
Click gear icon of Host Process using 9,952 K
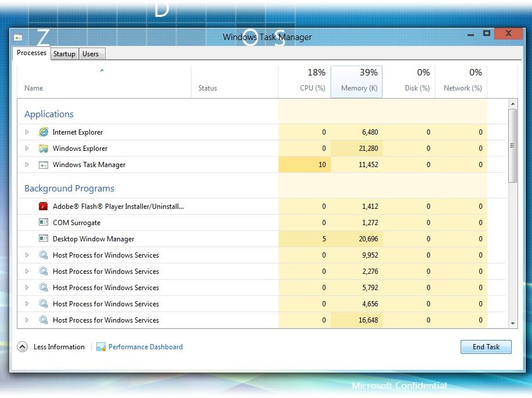click(44, 255)
